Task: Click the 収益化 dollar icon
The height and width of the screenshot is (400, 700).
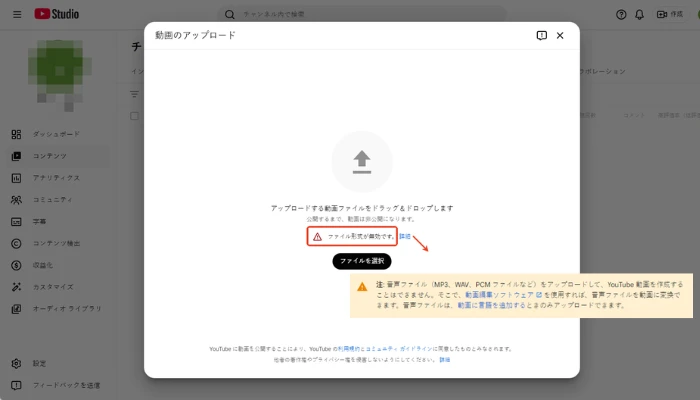Action: (17, 265)
